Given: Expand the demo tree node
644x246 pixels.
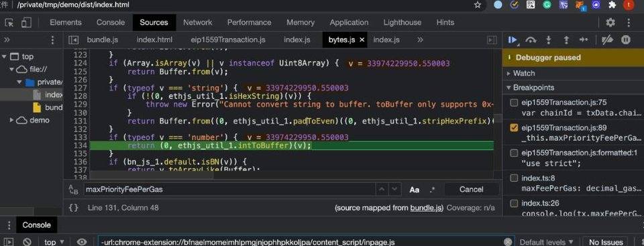Looking at the screenshot, I should point(12,121).
